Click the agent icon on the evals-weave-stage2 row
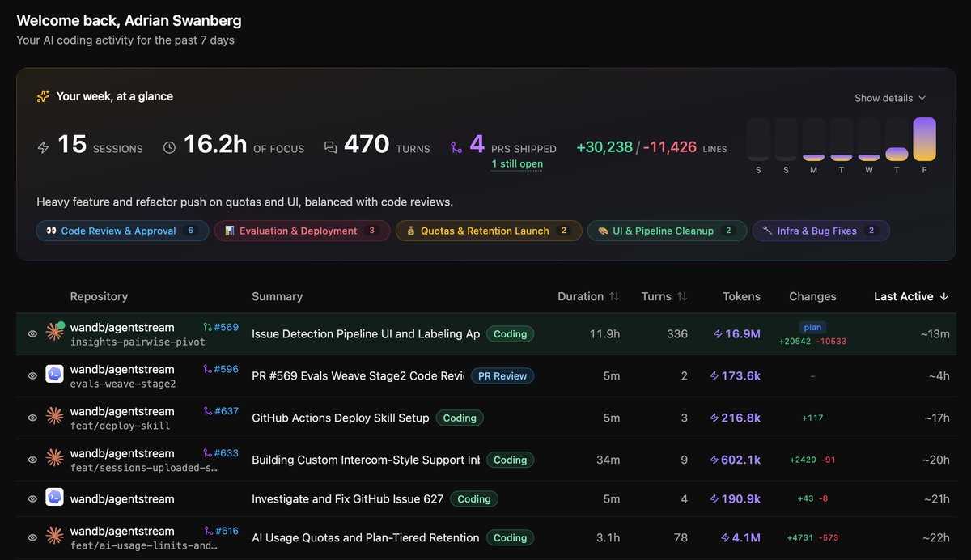 tap(55, 375)
